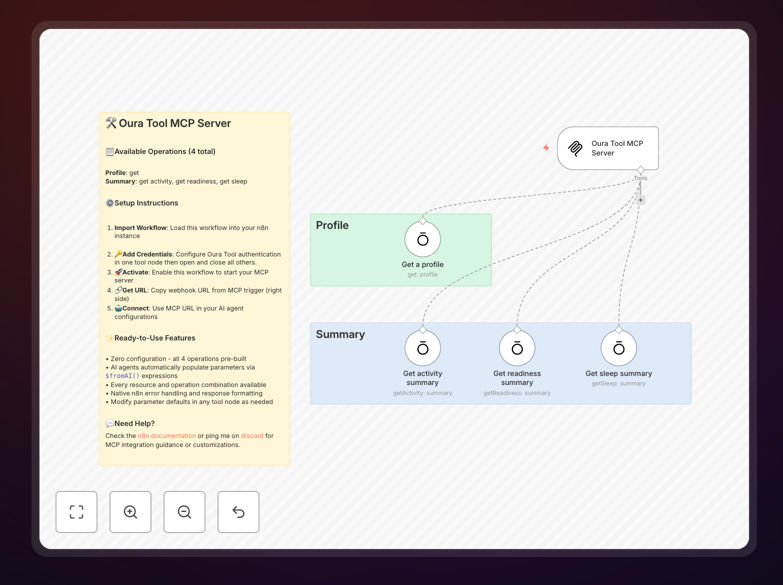Click the Summary group heading
Image resolution: width=783 pixels, height=585 pixels.
pos(340,334)
